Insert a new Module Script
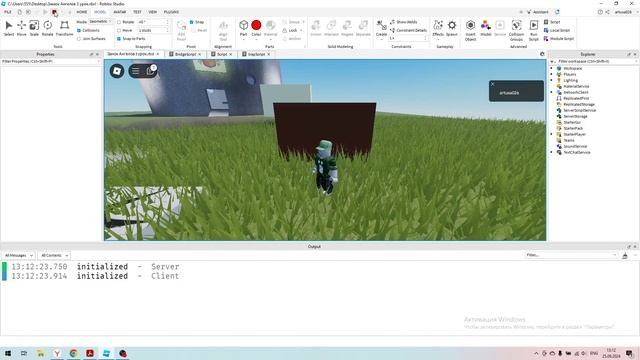Image resolution: width=640 pixels, height=360 pixels. pyautogui.click(x=559, y=39)
